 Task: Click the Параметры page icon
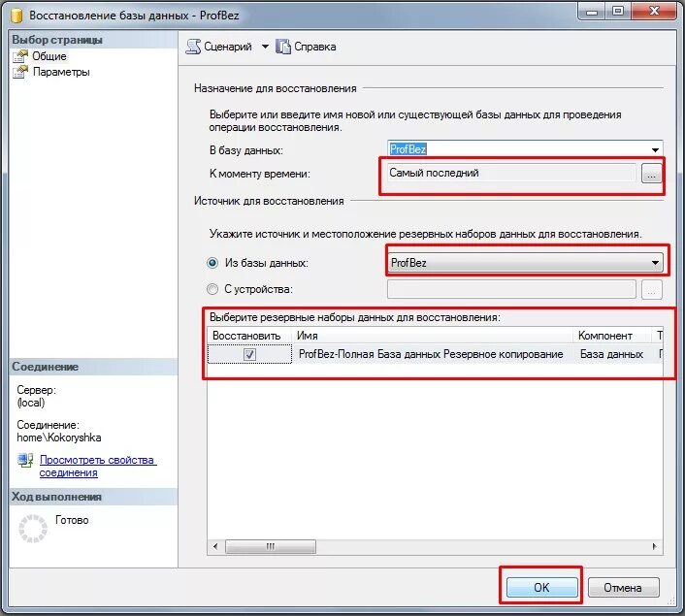point(20,72)
